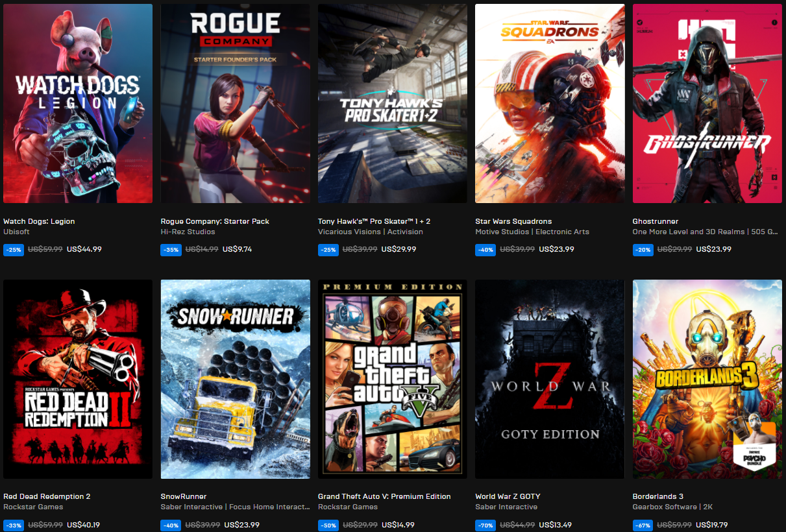The height and width of the screenshot is (532, 786).
Task: Open the Rogue Company: Starter Pack title
Action: coord(215,221)
